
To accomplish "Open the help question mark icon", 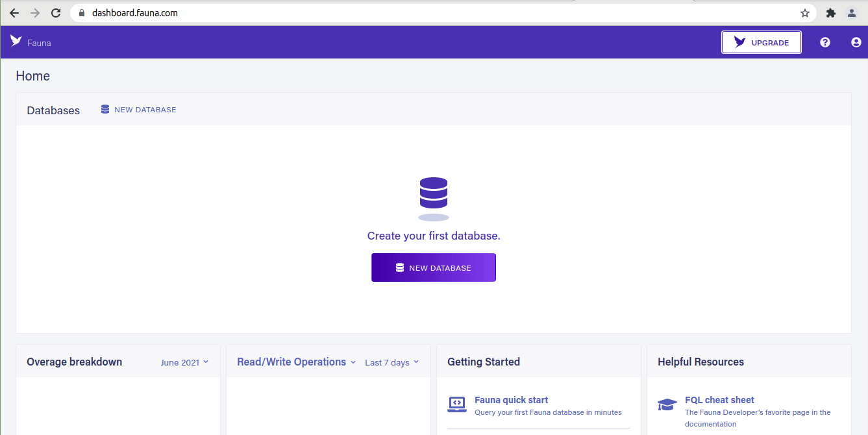I will (x=825, y=42).
